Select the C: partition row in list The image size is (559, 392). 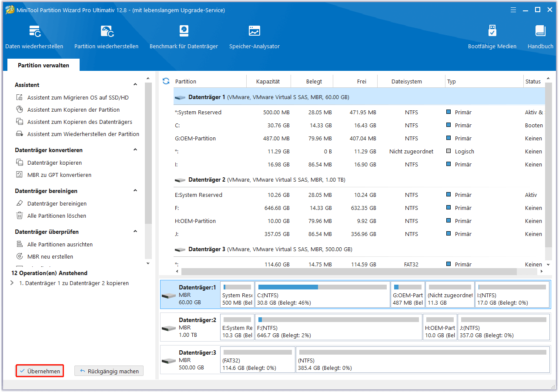coord(359,125)
